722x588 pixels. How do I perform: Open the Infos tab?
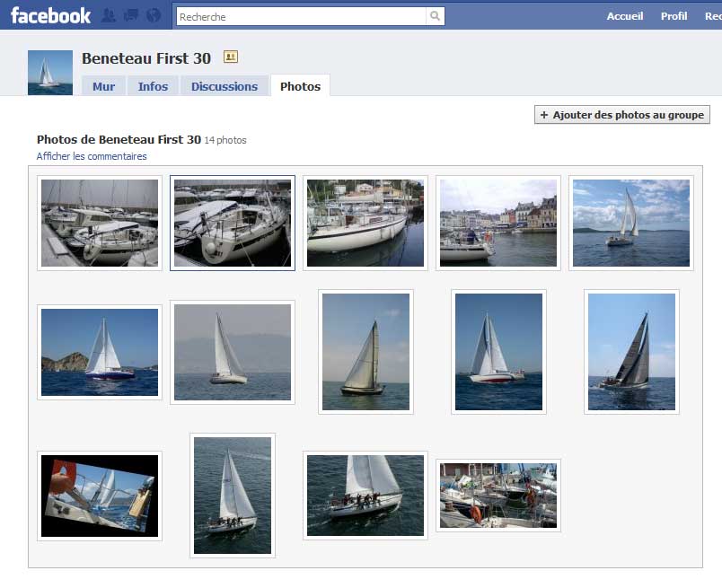click(153, 86)
